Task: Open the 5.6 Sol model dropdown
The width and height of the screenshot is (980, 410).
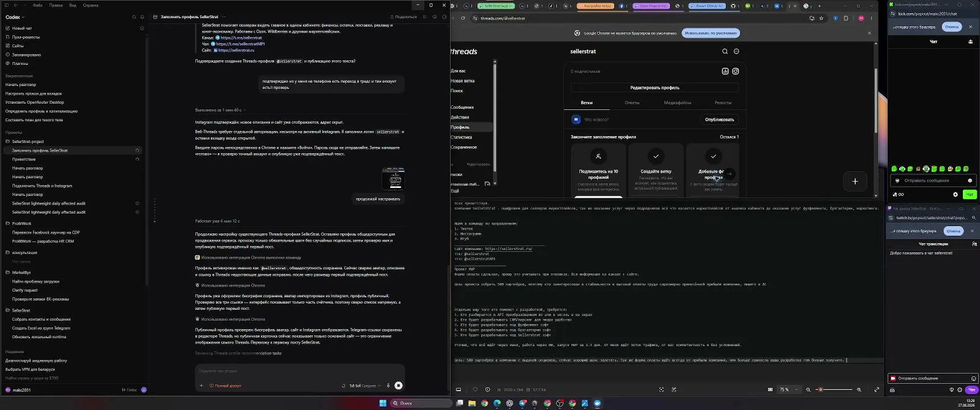Action: [365, 386]
